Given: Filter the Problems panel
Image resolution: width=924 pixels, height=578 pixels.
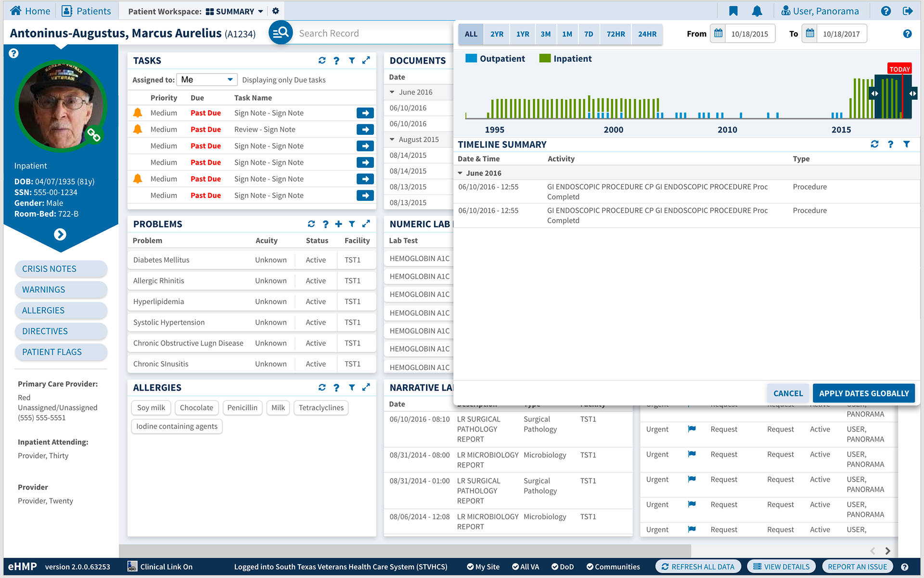Looking at the screenshot, I should (352, 224).
